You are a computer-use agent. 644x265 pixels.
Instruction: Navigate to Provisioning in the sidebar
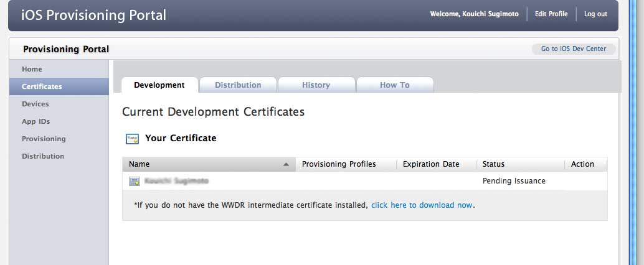(44, 139)
